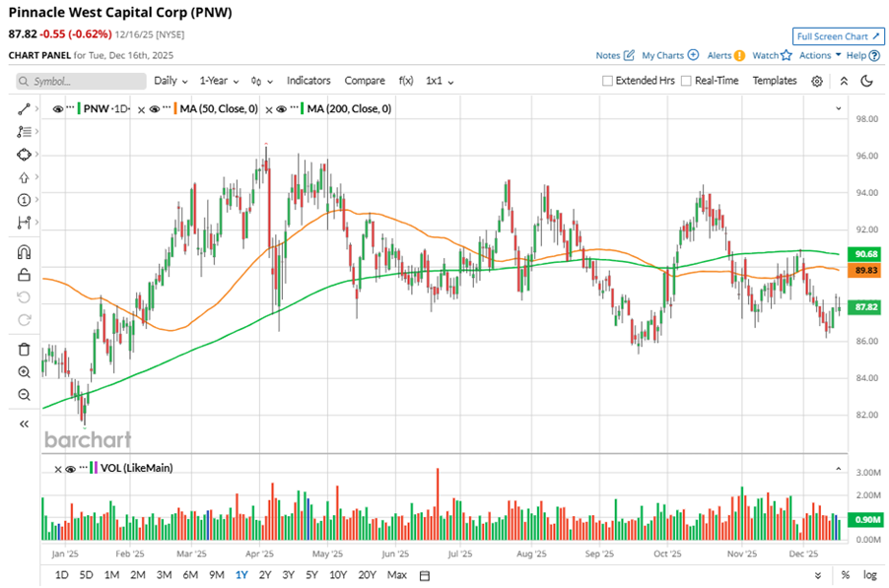This screenshot has height=588, width=889.
Task: Remove the VOL indicator pane
Action: pyautogui.click(x=58, y=469)
